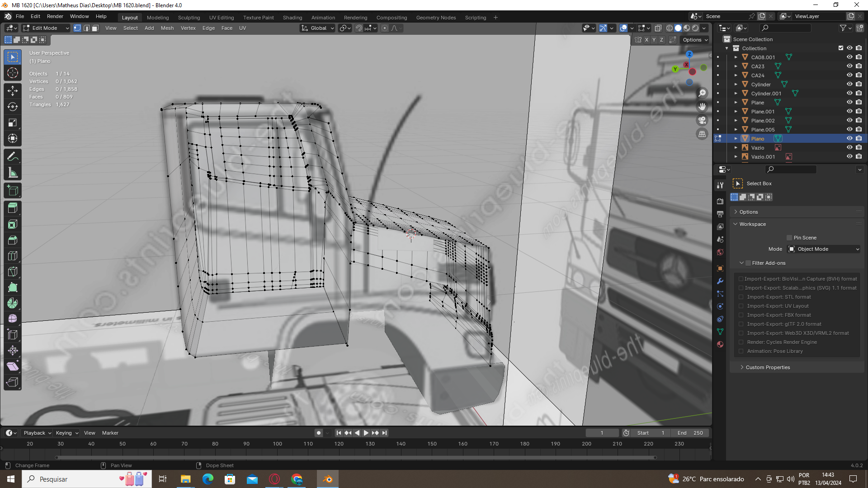Switch to the UV Editing workspace tab

(x=221, y=18)
